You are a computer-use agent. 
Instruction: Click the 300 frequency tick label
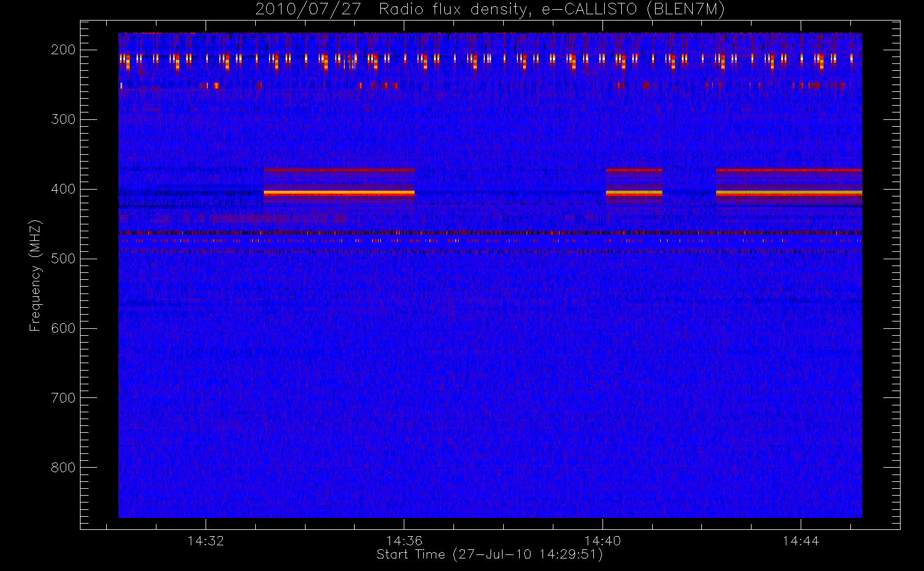coord(63,119)
